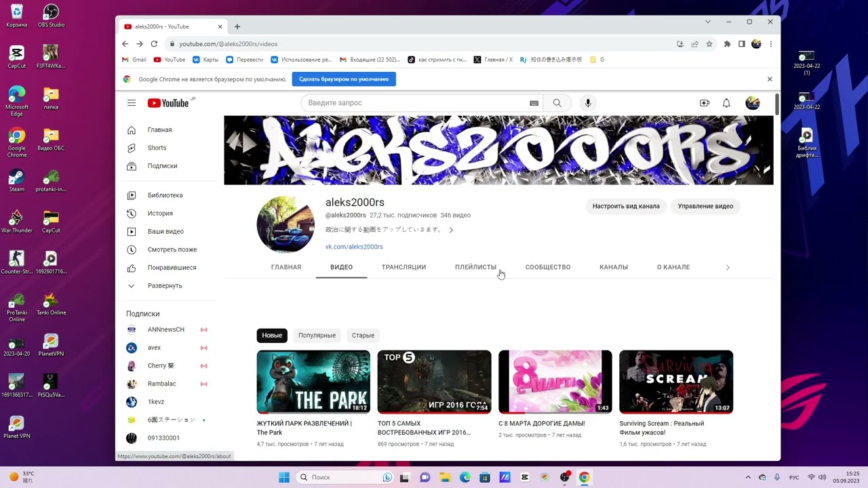This screenshot has width=868, height=488.
Task: Expand channel description arrow
Action: pyautogui.click(x=451, y=230)
